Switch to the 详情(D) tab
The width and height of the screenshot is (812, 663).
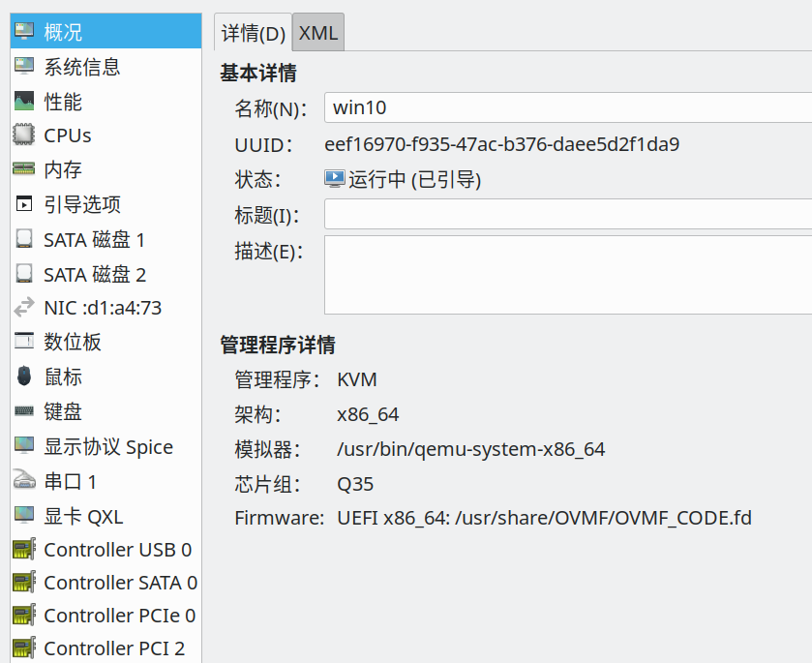pyautogui.click(x=254, y=33)
